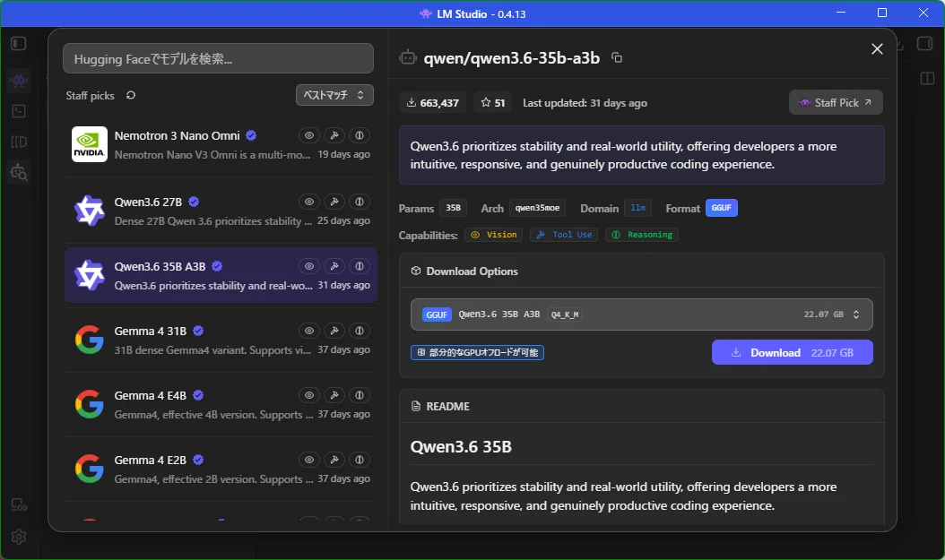945x560 pixels.
Task: Refresh the Staff picks list
Action: (x=131, y=95)
